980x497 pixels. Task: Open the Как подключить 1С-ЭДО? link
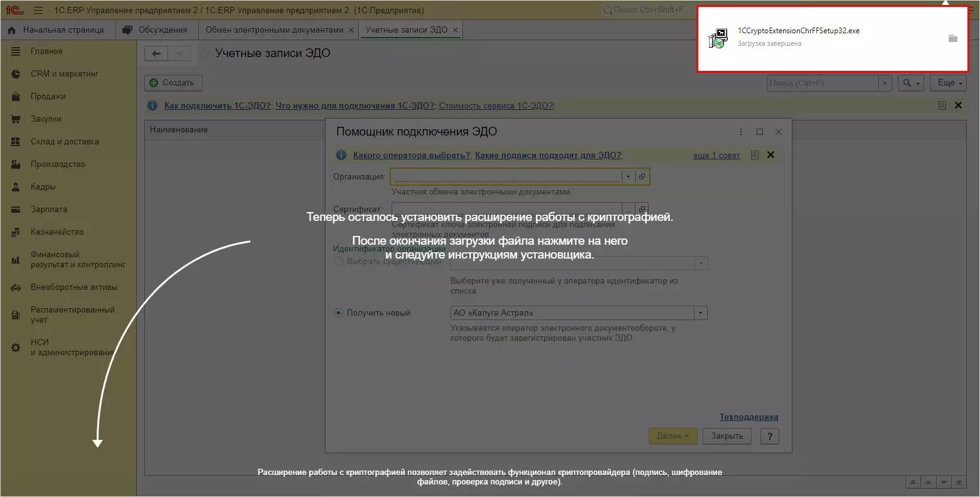click(x=218, y=105)
